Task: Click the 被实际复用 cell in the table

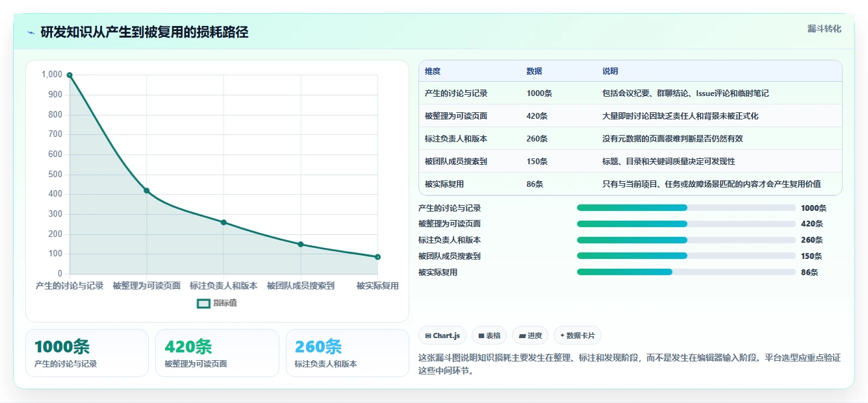Action: pyautogui.click(x=444, y=184)
